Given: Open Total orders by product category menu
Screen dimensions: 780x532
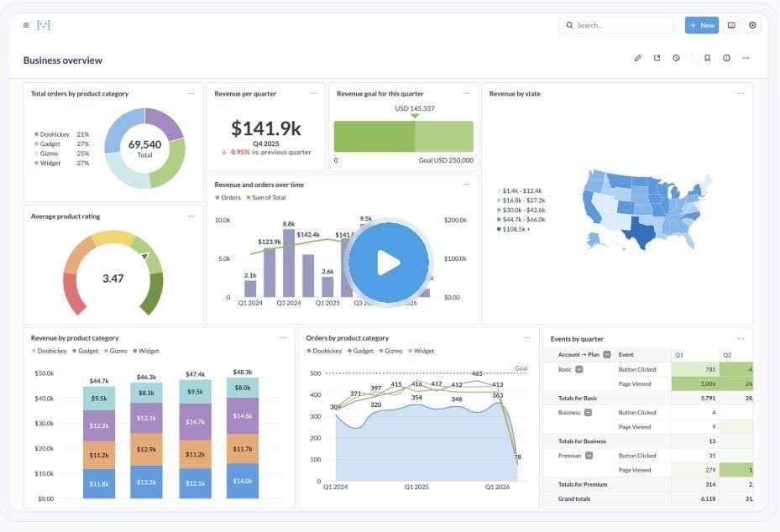Looking at the screenshot, I should coord(191,93).
